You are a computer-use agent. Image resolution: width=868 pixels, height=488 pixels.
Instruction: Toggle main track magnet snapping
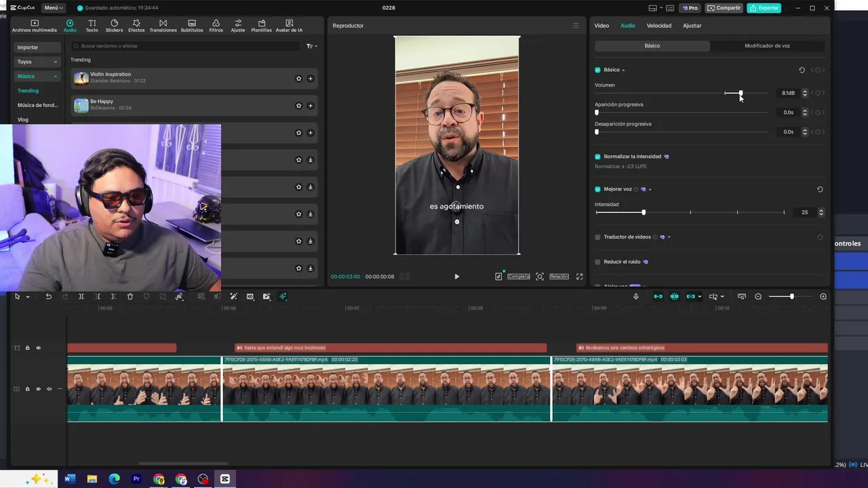pos(658,296)
